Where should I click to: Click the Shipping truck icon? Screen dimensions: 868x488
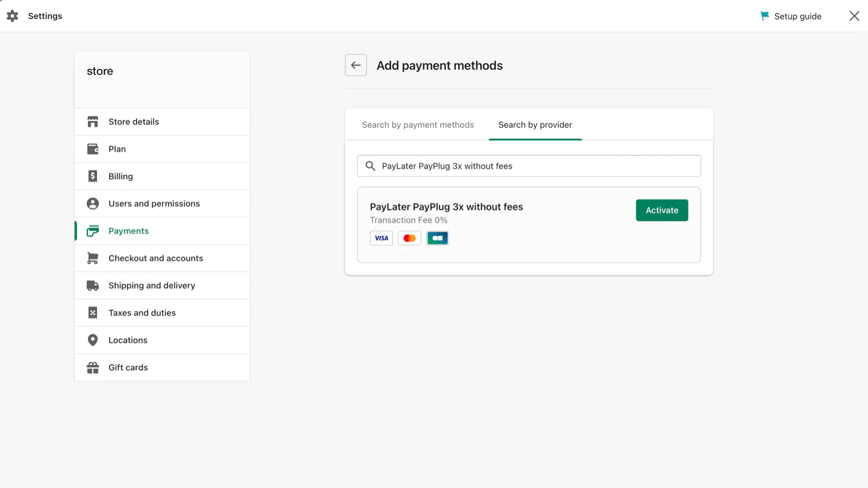point(93,286)
